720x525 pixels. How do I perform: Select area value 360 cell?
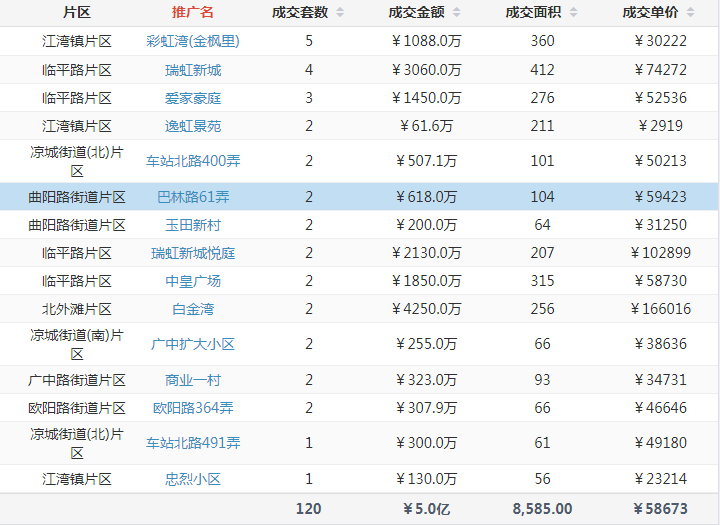(542, 41)
